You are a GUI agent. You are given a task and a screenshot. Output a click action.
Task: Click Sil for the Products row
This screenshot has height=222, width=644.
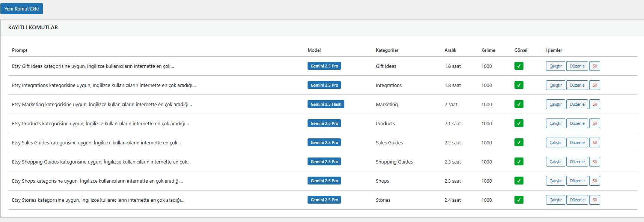[594, 123]
